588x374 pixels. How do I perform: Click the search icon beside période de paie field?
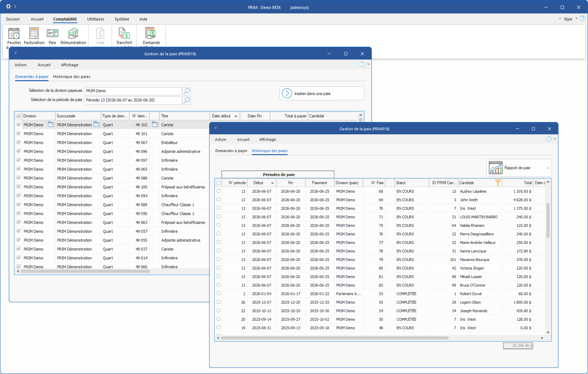coord(187,100)
